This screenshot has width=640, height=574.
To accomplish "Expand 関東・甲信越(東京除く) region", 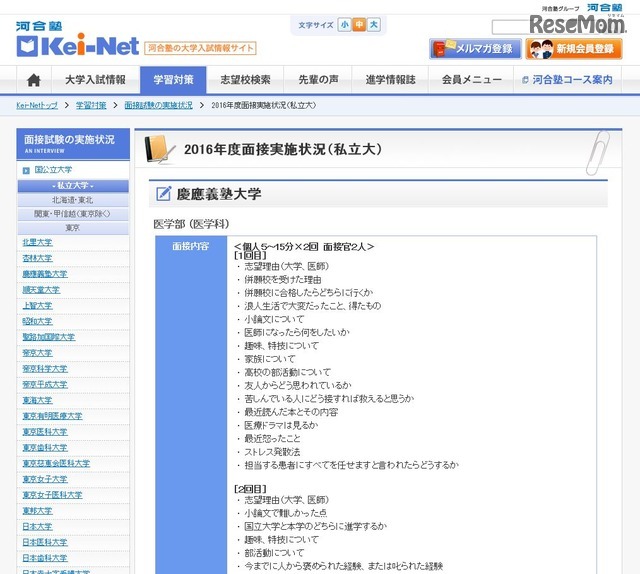I will tap(73, 214).
